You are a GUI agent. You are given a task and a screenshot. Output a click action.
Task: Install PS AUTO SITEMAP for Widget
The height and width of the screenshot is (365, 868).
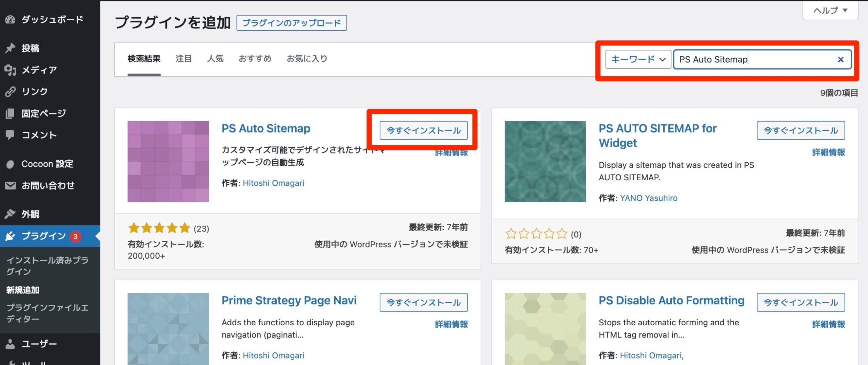pos(801,130)
